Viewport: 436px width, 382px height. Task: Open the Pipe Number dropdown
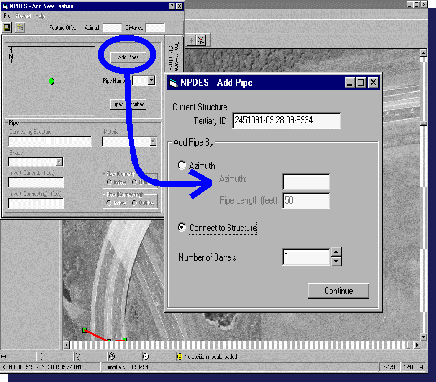coord(151,80)
